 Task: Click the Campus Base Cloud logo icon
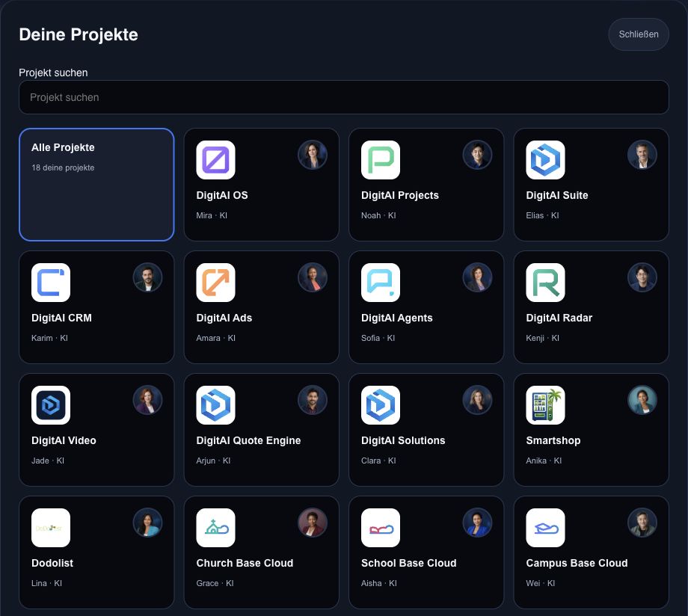(x=545, y=528)
